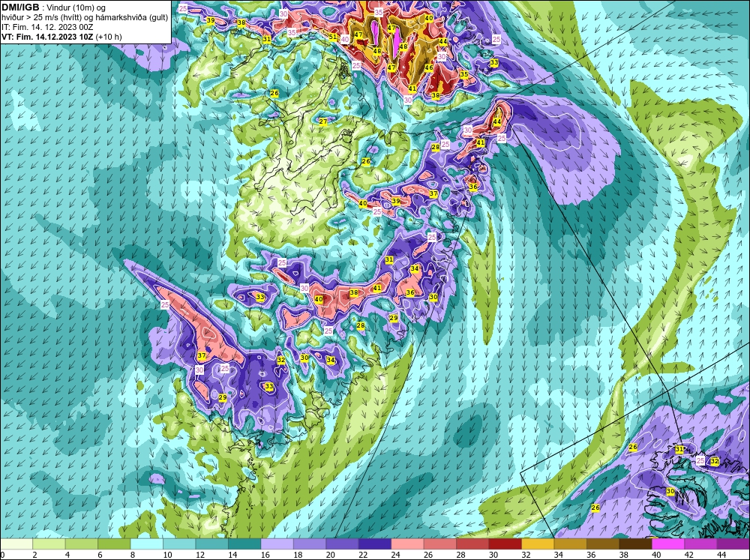Click the 14–16 m/s dark teal legend swatch
This screenshot has width=750, height=560.
[244, 544]
